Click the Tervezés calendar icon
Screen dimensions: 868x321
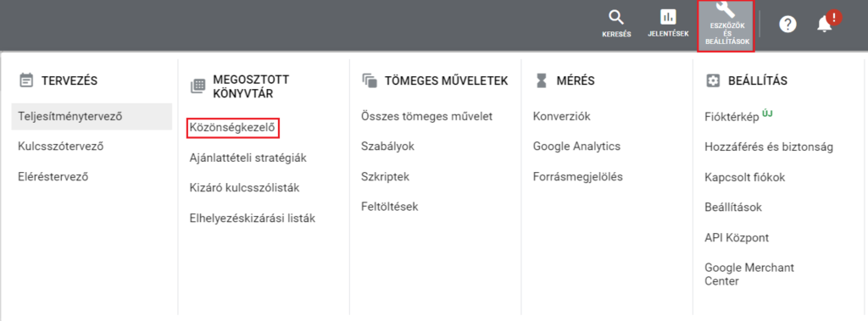coord(25,80)
